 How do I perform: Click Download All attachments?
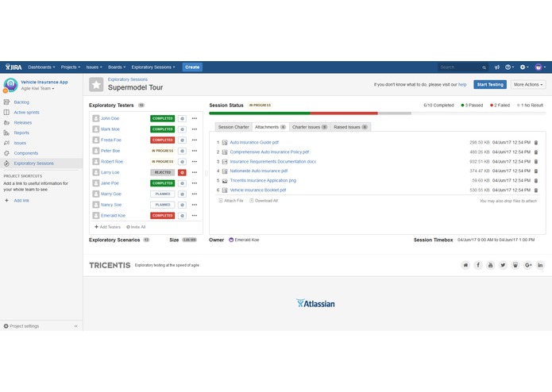coord(264,201)
